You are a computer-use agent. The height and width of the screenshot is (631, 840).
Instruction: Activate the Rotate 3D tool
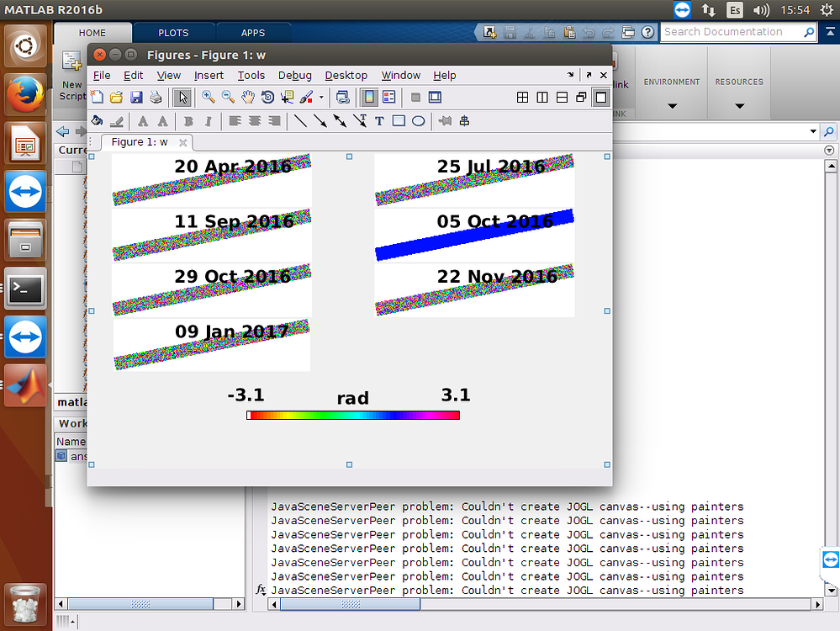pyautogui.click(x=267, y=97)
